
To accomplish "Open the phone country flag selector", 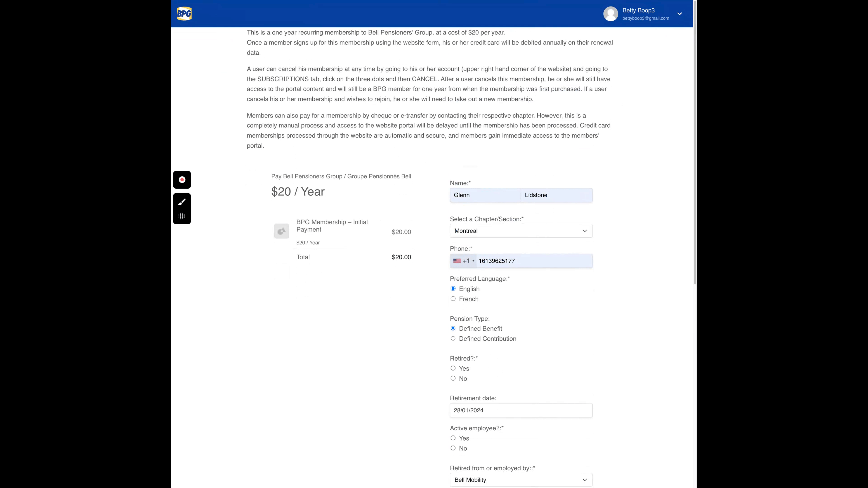I will [463, 261].
